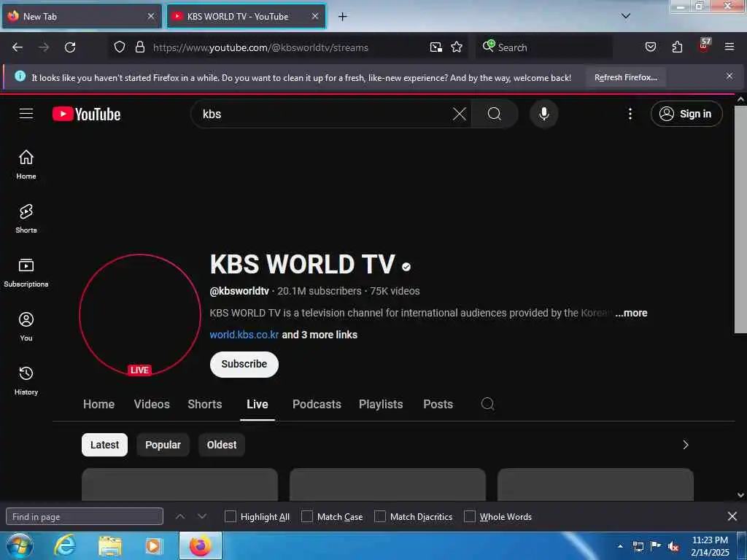Open the Windows Start menu
This screenshot has height=560, width=747.
click(x=19, y=546)
